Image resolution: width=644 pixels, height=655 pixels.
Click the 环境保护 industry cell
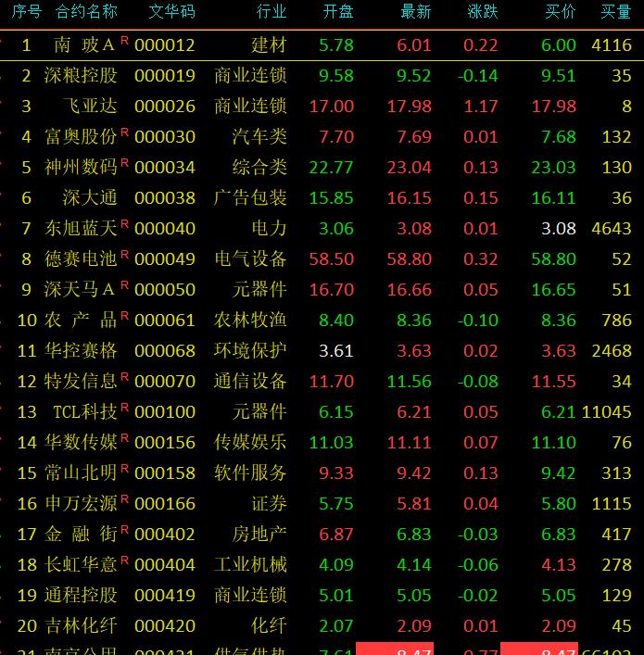pyautogui.click(x=250, y=350)
